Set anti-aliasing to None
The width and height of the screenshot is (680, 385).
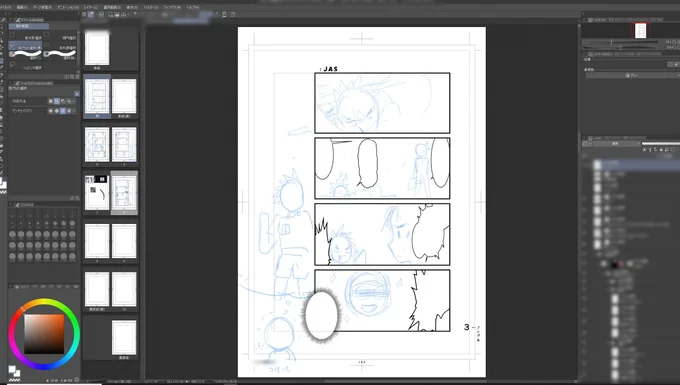51,111
